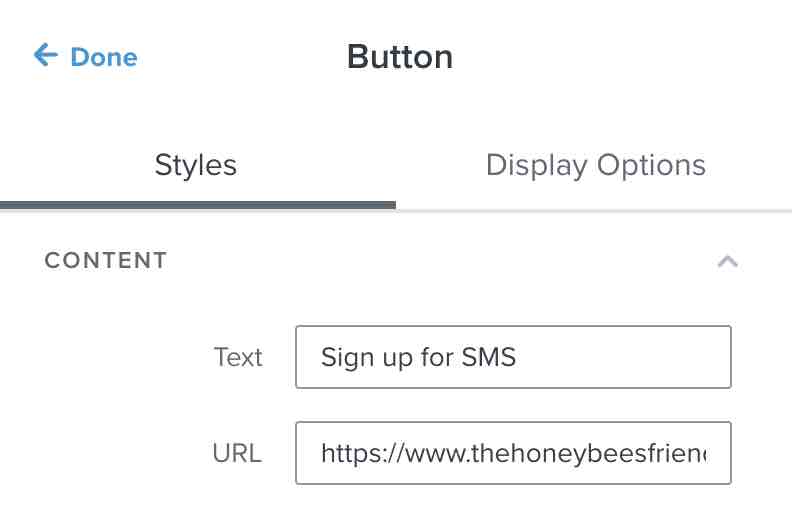Click the CONTENT section header

tap(106, 261)
